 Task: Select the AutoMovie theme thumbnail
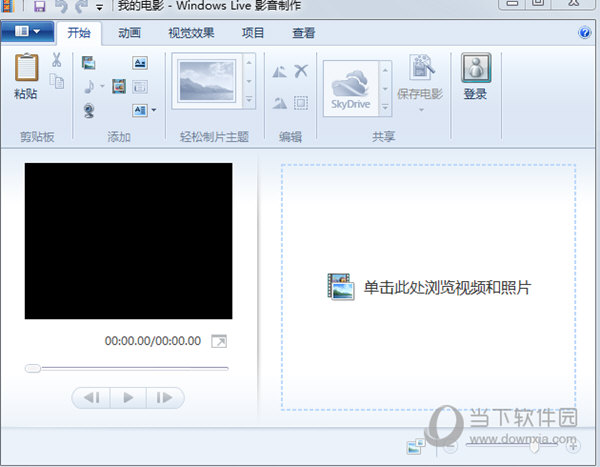[207, 81]
